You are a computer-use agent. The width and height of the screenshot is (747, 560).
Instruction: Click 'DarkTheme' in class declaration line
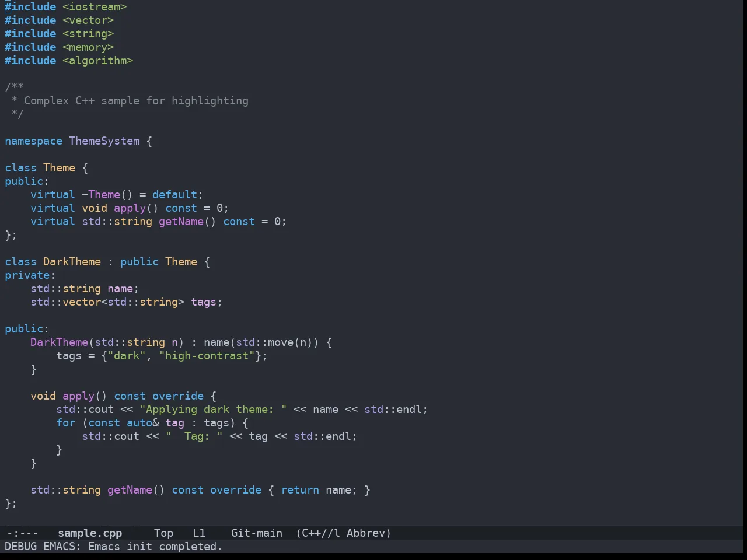[x=72, y=262]
